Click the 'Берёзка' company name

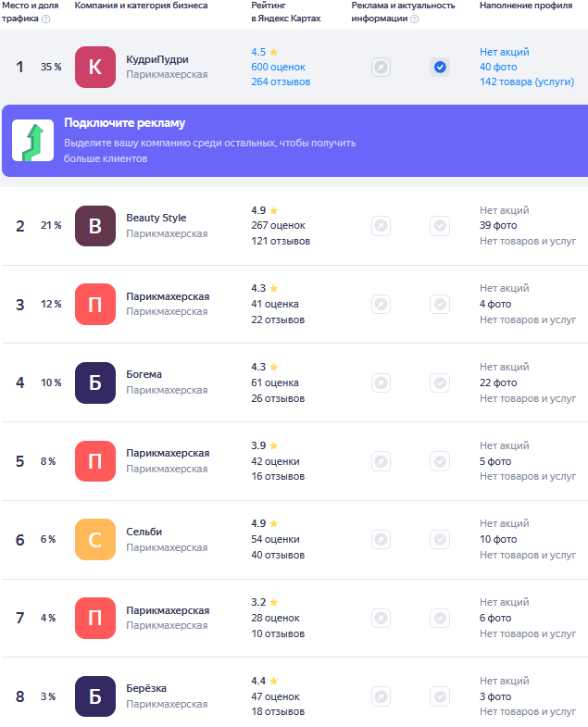click(146, 688)
